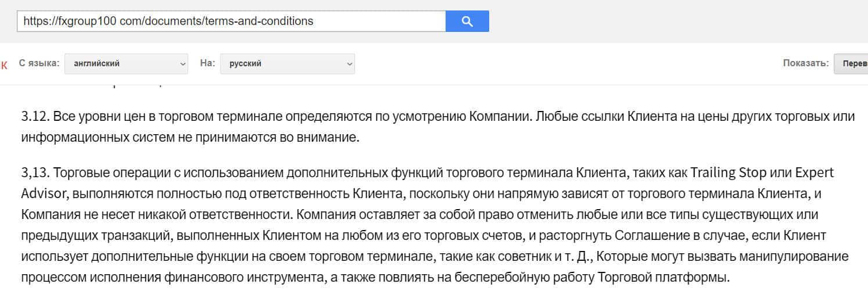The image size is (868, 298).
Task: Expand the target language dropdown "русский"
Action: pos(287,64)
